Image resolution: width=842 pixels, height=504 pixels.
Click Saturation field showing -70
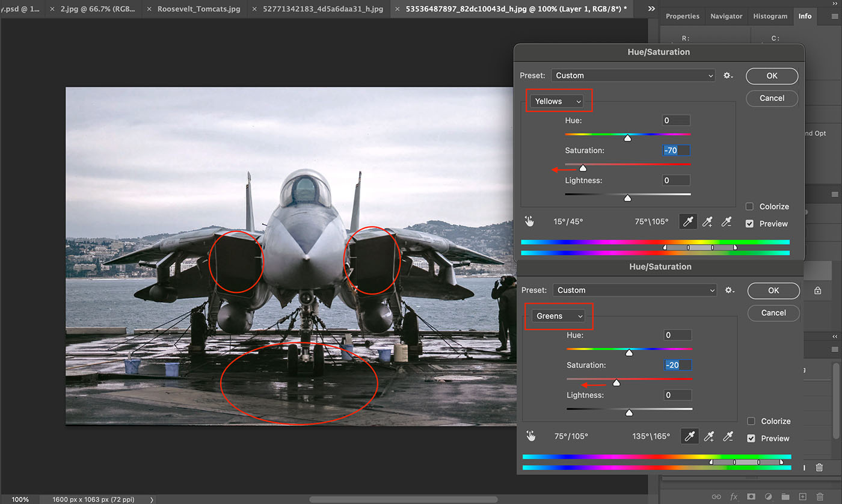(x=676, y=150)
